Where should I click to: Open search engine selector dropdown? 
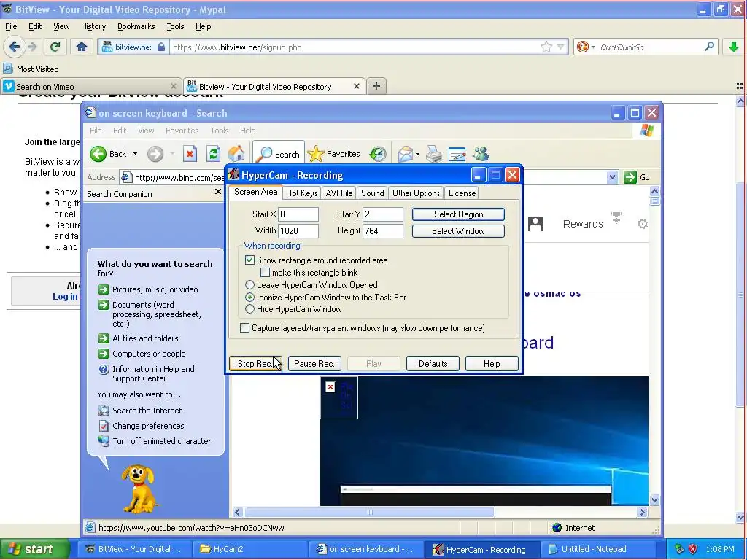(592, 47)
